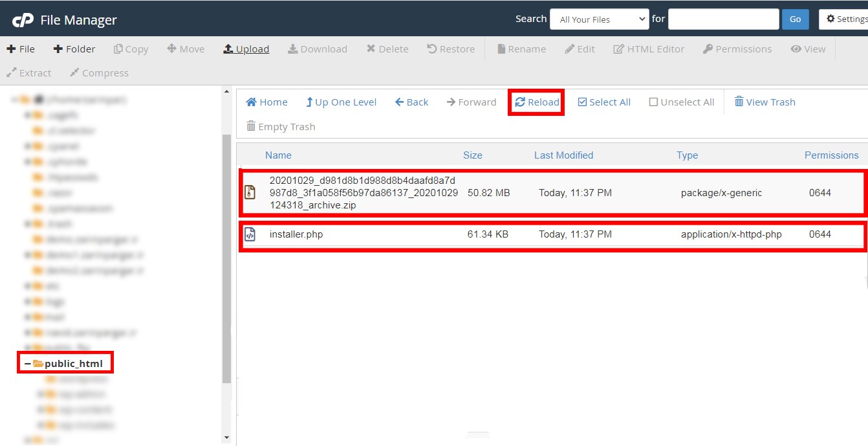Collapse the public_html folder tree
Screen dimensions: 868x446
(x=27, y=364)
